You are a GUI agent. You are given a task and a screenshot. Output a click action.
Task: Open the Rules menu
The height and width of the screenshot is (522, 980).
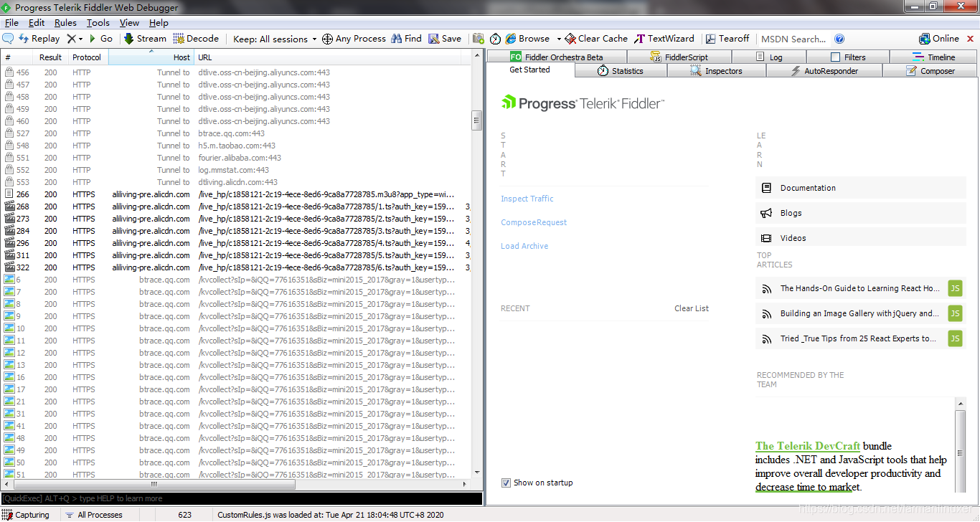65,23
